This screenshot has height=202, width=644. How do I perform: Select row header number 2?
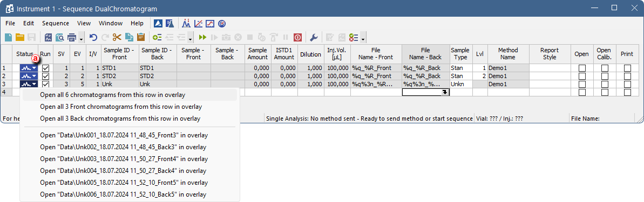point(6,76)
